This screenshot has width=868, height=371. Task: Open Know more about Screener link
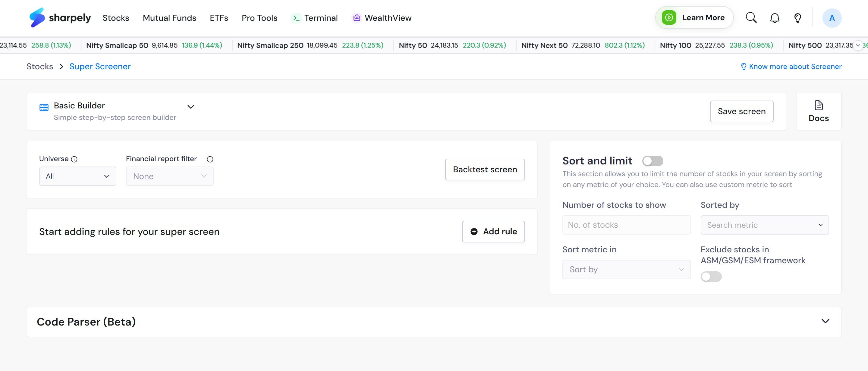pyautogui.click(x=791, y=67)
